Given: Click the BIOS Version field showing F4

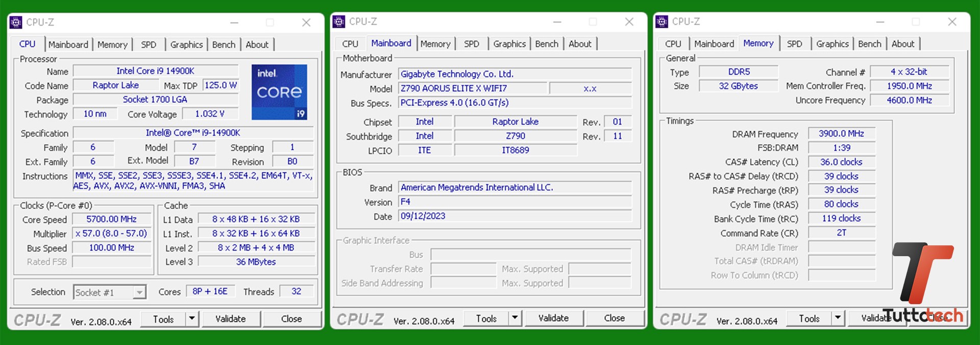Looking at the screenshot, I should point(515,202).
